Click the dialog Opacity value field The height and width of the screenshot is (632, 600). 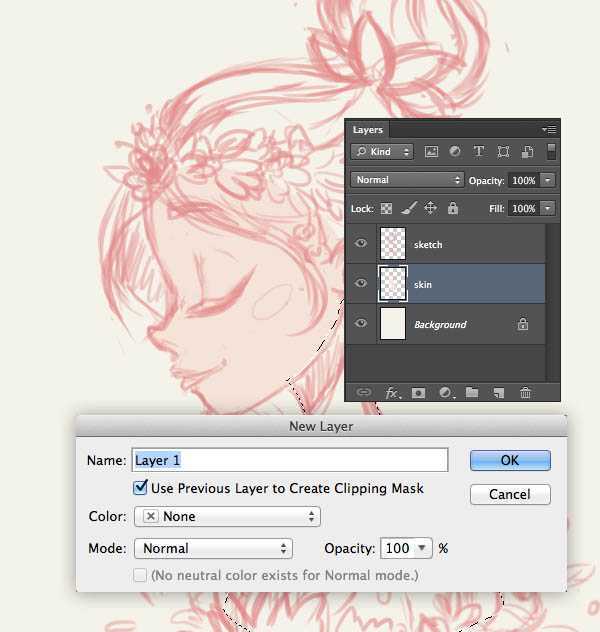tap(398, 548)
